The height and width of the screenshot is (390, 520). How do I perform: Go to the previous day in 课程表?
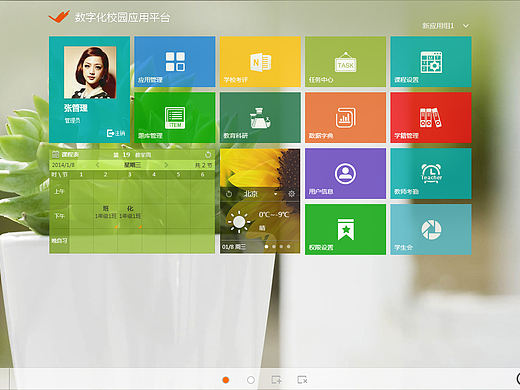point(98,165)
